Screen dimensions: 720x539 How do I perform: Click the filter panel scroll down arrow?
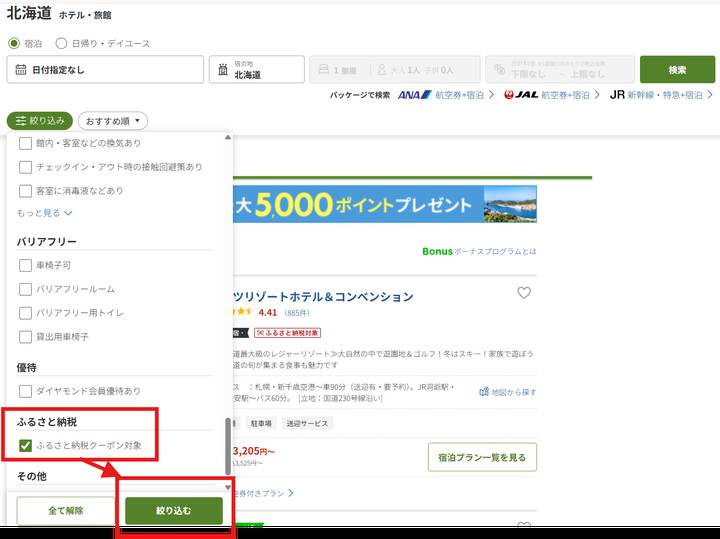tap(228, 488)
